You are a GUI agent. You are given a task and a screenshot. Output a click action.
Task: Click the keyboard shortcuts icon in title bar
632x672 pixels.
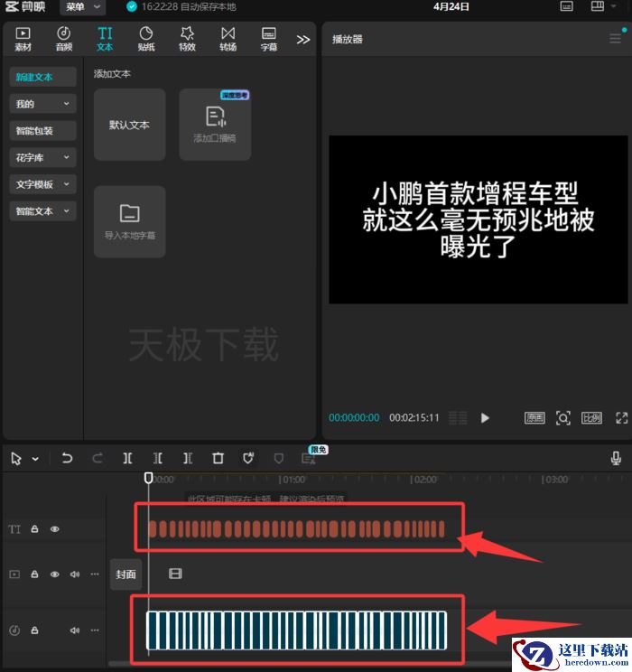(x=566, y=6)
